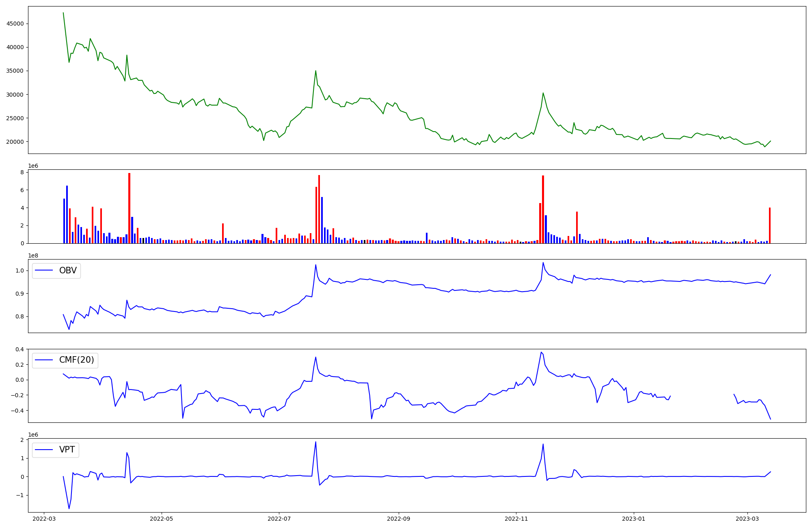The width and height of the screenshot is (812, 528).
Task: Click the green price spike in November 2022
Action: 543,93
